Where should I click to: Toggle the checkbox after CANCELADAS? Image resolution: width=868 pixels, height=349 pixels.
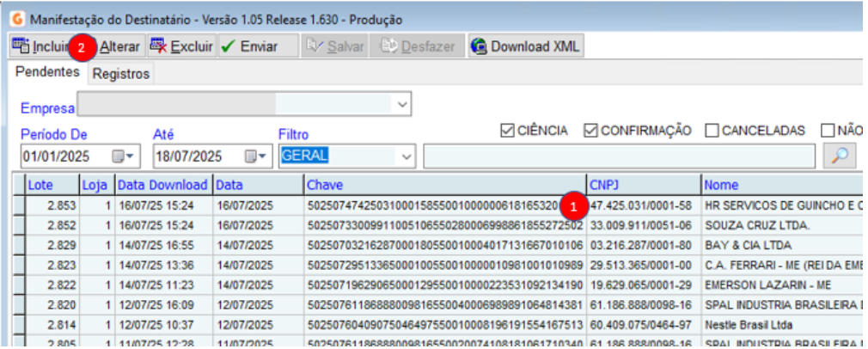(x=827, y=131)
